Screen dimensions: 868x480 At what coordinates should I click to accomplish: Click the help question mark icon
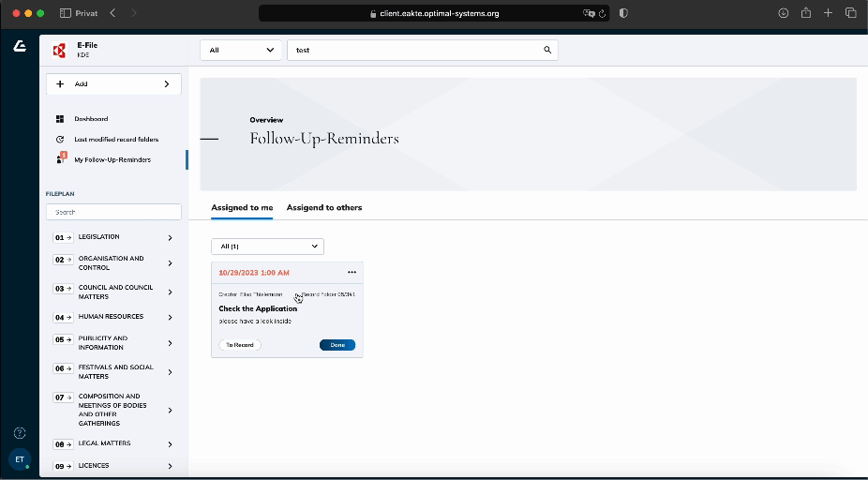(x=20, y=433)
